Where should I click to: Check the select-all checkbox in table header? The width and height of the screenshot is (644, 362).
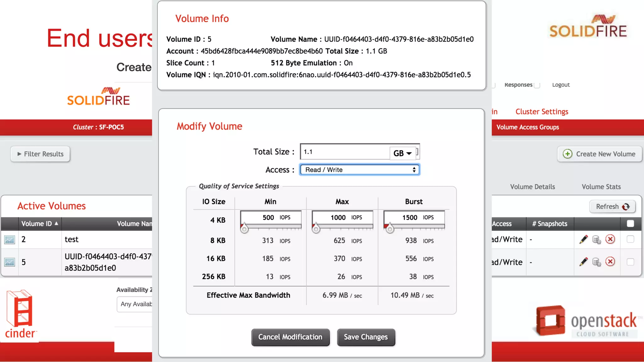[630, 223]
